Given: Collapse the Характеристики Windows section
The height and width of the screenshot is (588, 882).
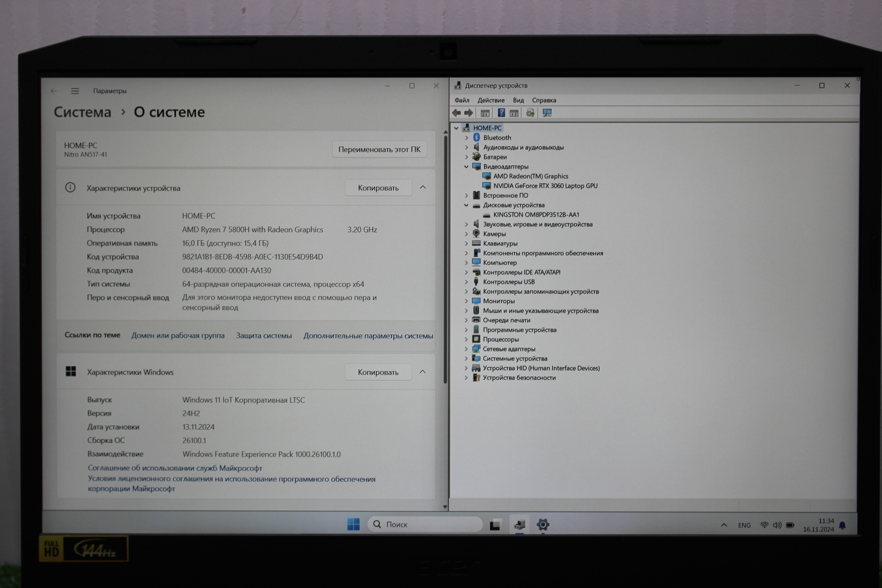Looking at the screenshot, I should pos(423,372).
